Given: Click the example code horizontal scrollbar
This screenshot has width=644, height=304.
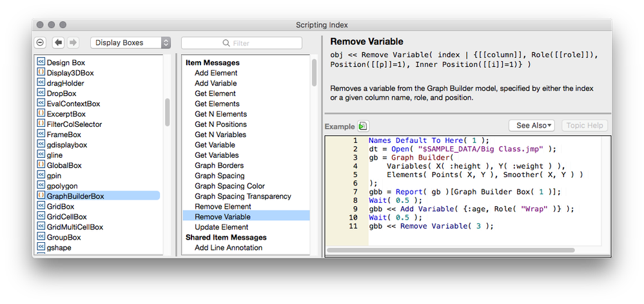Looking at the screenshot, I should click(x=450, y=250).
